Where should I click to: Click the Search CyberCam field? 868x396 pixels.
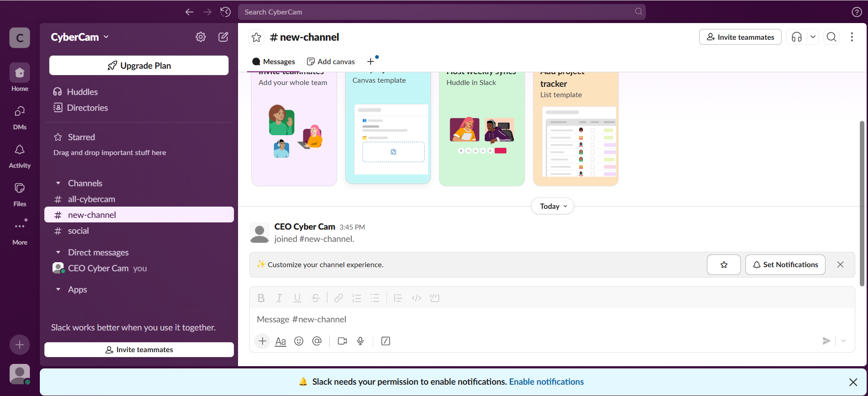pos(442,12)
